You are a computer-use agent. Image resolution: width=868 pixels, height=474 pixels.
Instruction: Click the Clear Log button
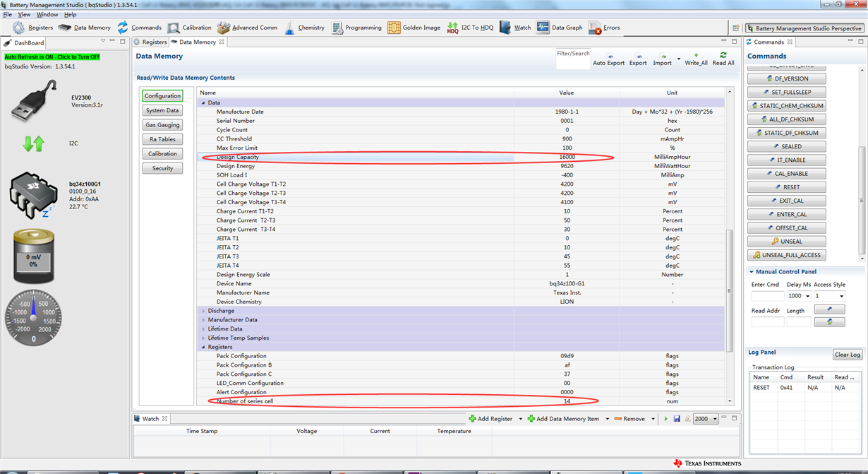[847, 355]
